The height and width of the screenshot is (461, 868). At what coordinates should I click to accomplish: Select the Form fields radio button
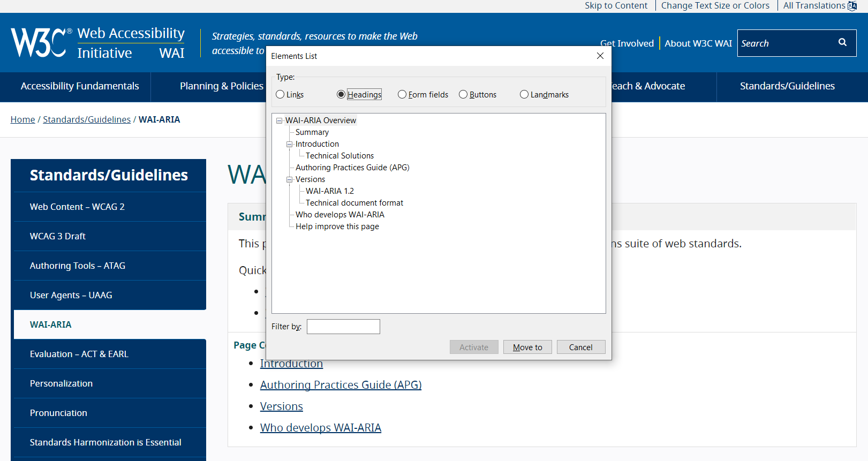click(402, 95)
